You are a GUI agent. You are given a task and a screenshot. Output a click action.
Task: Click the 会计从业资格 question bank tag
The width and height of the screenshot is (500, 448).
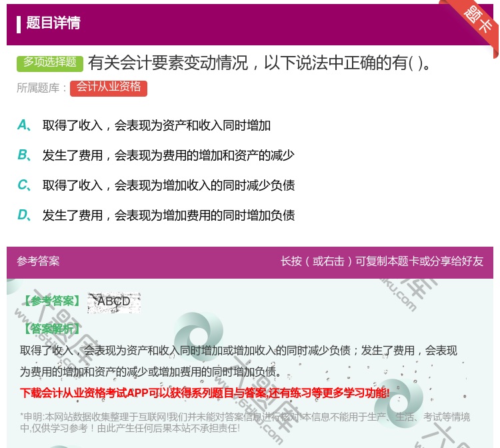click(x=109, y=88)
